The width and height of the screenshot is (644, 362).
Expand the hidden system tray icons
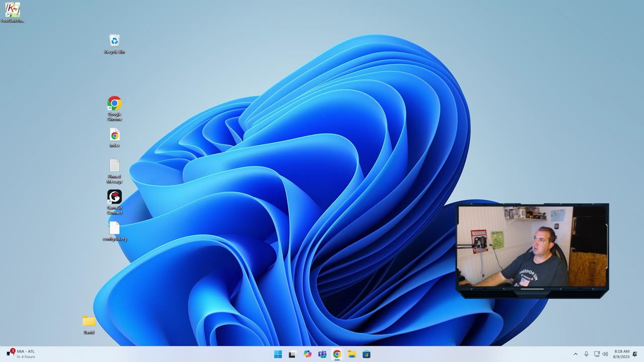coord(576,354)
